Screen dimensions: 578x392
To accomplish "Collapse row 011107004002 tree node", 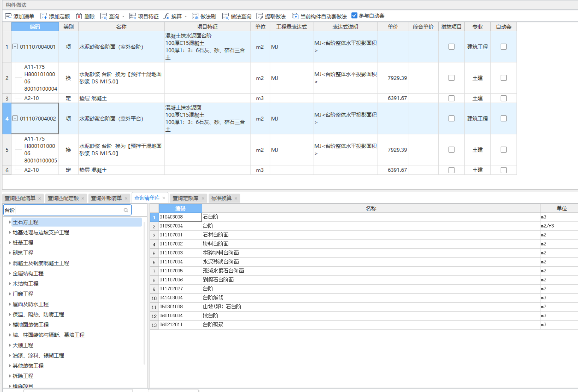I will [15, 118].
